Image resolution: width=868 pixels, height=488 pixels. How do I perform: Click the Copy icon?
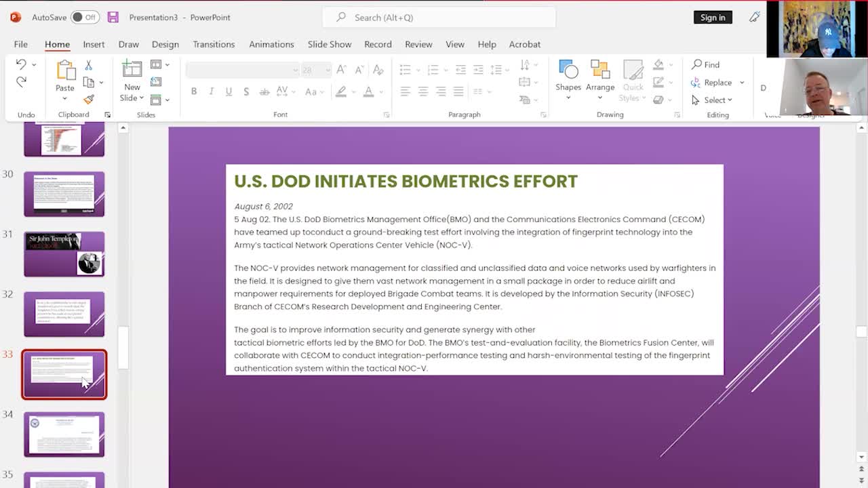tap(88, 82)
